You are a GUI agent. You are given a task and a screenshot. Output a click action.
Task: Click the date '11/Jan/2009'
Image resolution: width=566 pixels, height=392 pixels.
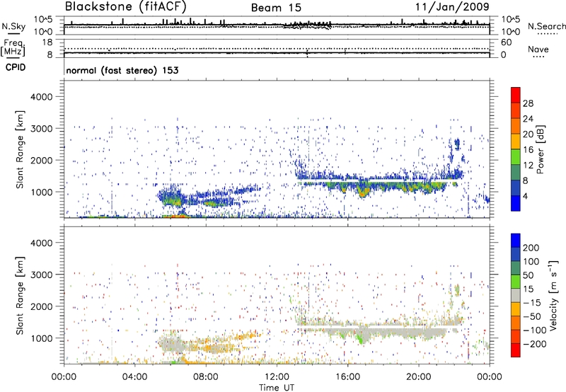pos(452,7)
